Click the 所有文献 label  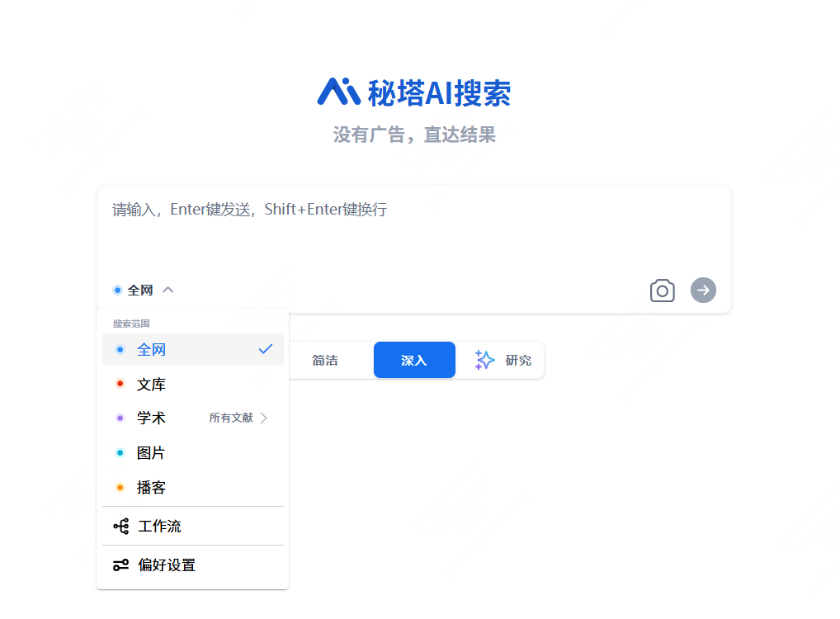tap(231, 418)
